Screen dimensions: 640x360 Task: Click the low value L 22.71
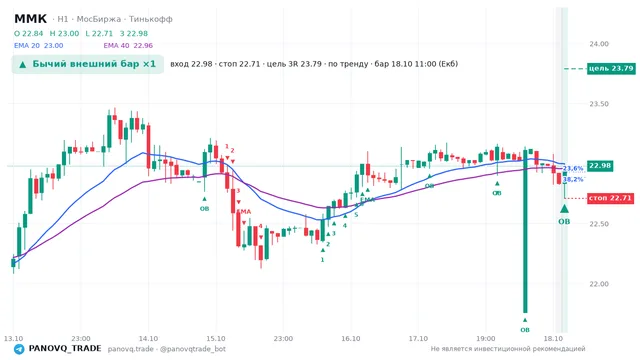click(99, 33)
